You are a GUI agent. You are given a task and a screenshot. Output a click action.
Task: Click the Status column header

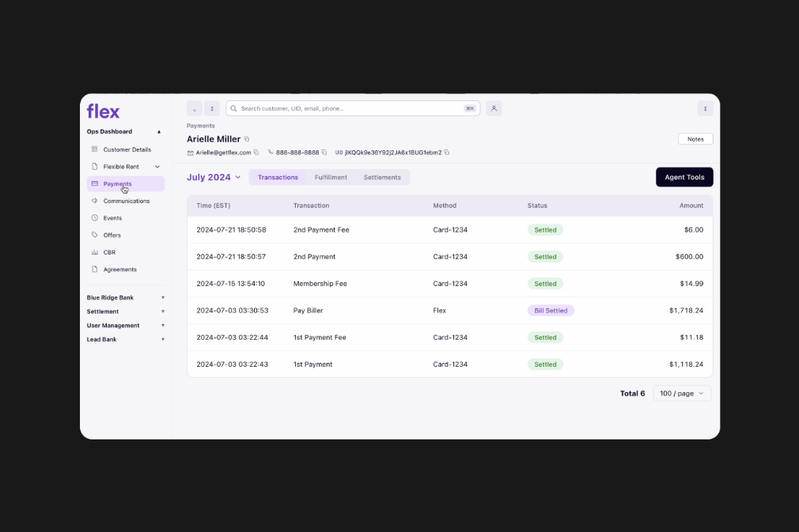pyautogui.click(x=537, y=206)
